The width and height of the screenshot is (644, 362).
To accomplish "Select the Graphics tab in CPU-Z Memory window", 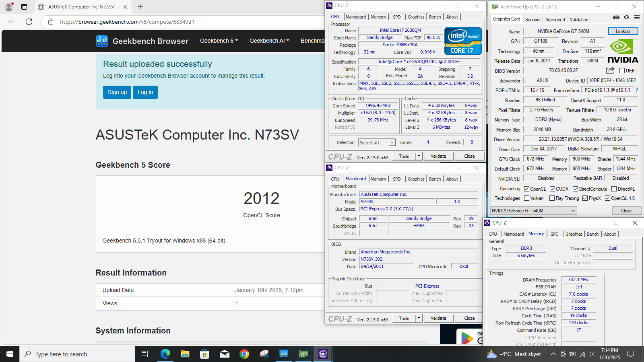I will click(x=574, y=234).
